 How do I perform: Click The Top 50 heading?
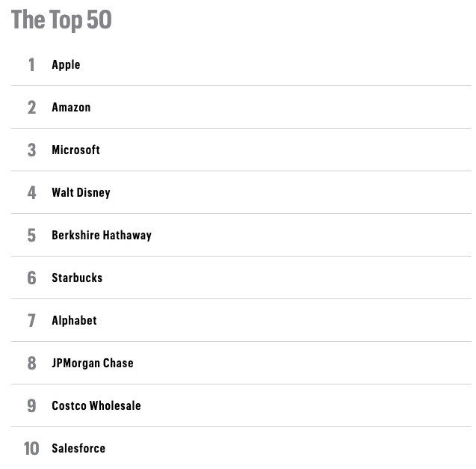click(61, 19)
